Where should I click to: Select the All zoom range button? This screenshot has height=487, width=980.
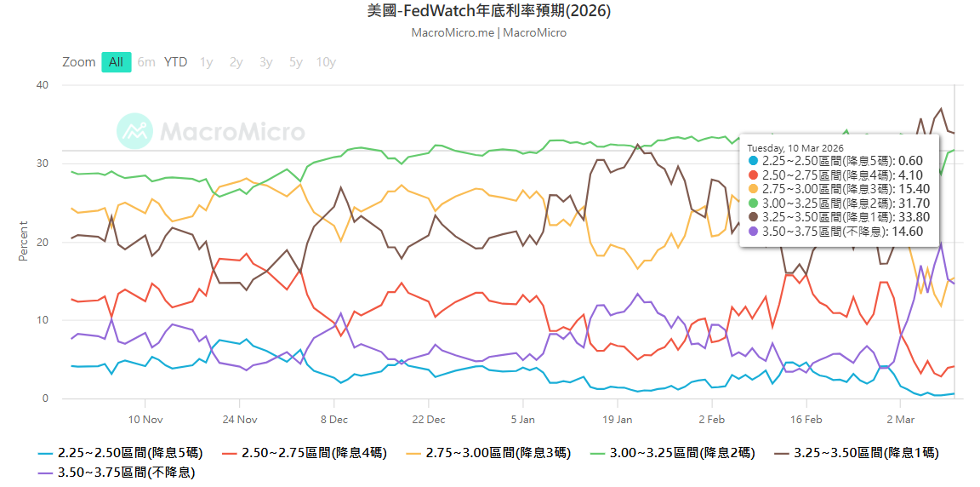point(116,62)
